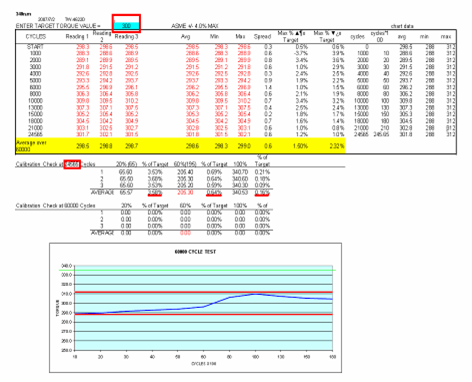Click the green line near chart top

pyautogui.click(x=197, y=270)
